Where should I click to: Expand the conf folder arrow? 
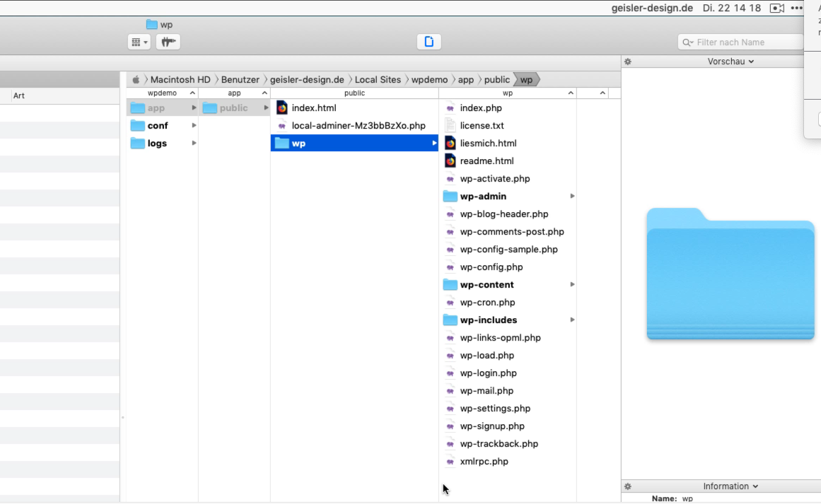[194, 126]
